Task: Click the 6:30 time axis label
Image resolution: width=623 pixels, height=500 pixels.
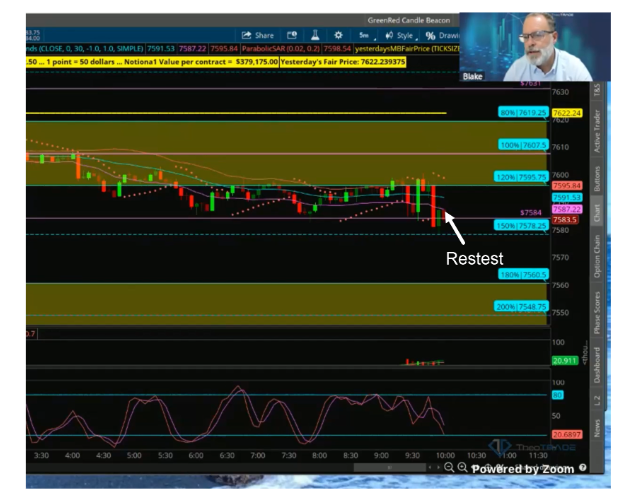Action: [x=227, y=455]
